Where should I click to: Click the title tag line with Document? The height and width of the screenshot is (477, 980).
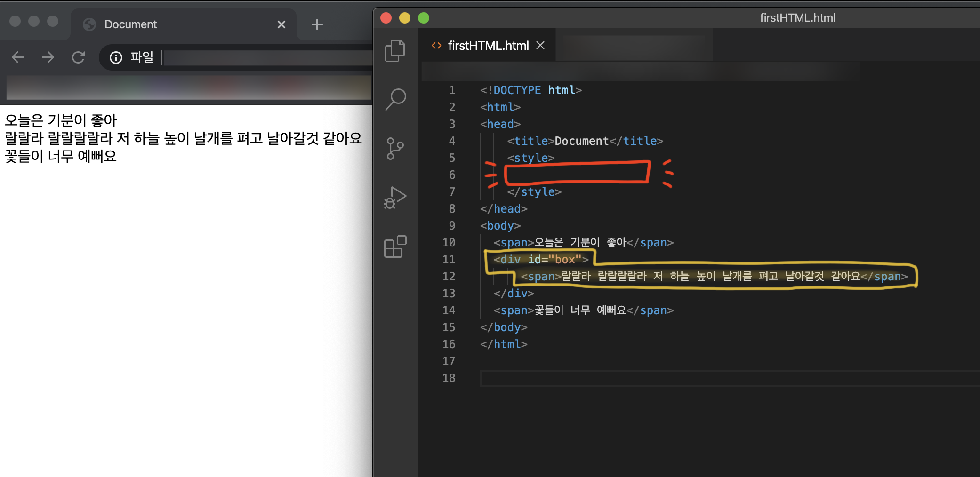click(585, 141)
